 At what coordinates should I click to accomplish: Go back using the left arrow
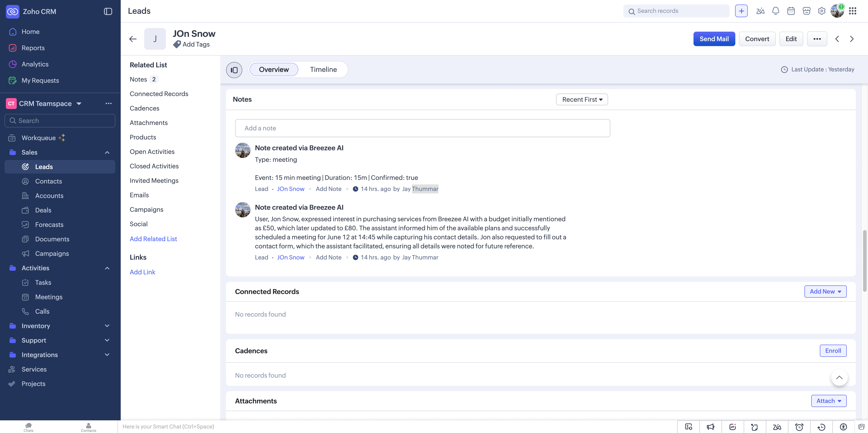[x=133, y=39]
